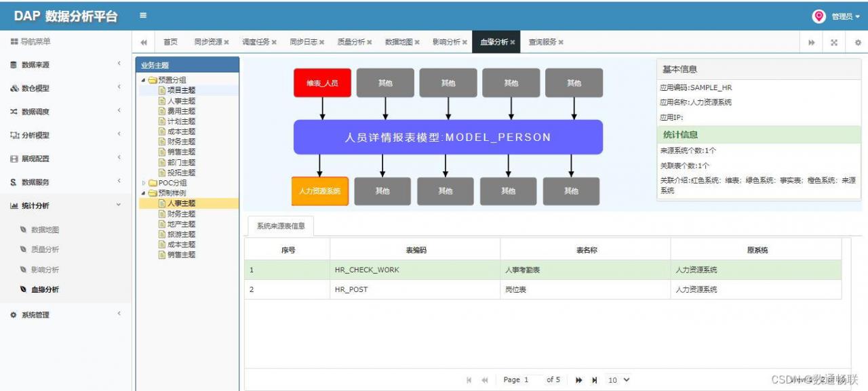This screenshot has width=868, height=391.
Task: Click the MODEL_PERSON model box
Action: (448, 137)
